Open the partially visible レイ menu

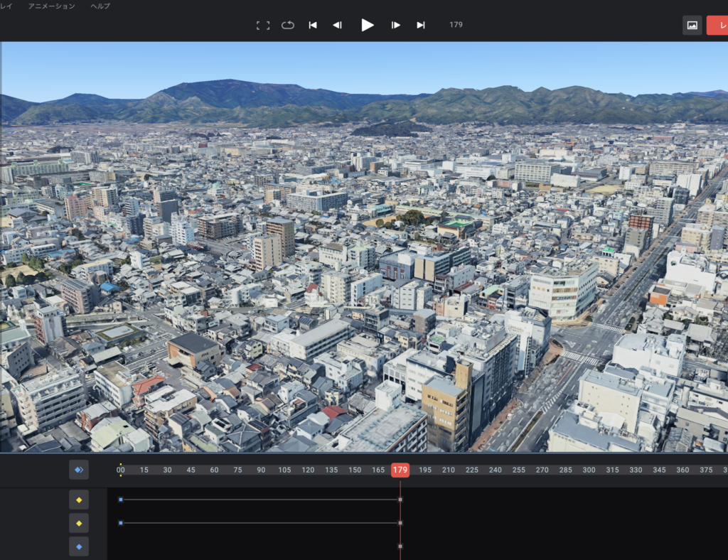(x=6, y=6)
